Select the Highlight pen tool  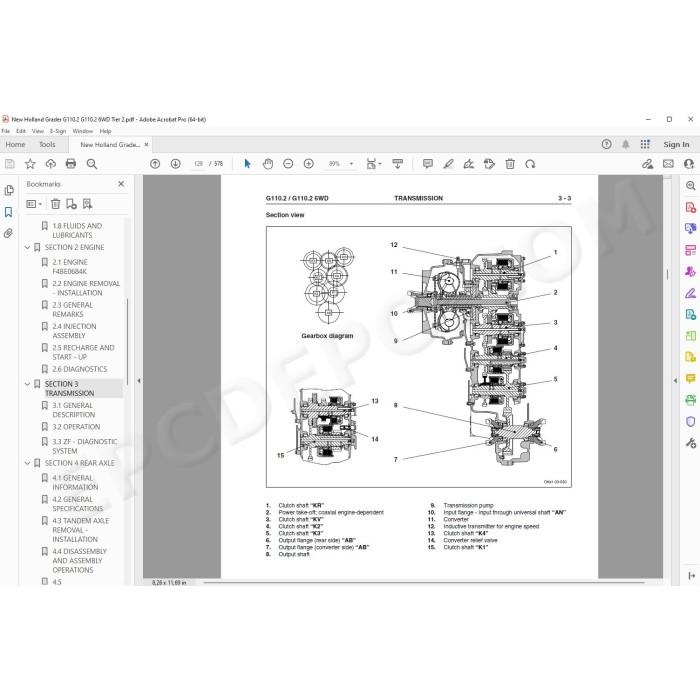[448, 164]
